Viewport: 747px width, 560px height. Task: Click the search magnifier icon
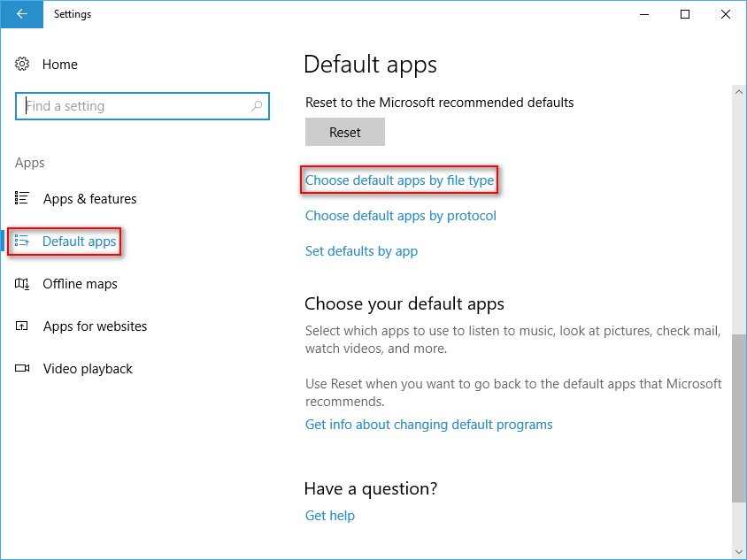257,106
